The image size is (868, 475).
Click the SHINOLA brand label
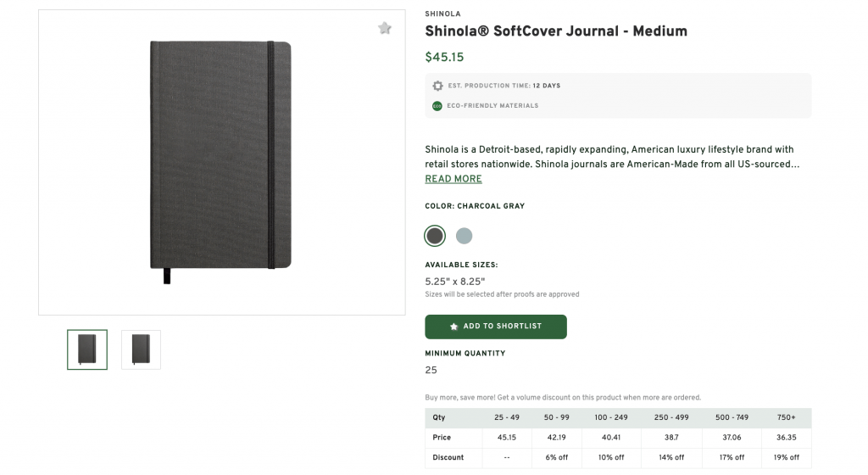click(x=442, y=14)
